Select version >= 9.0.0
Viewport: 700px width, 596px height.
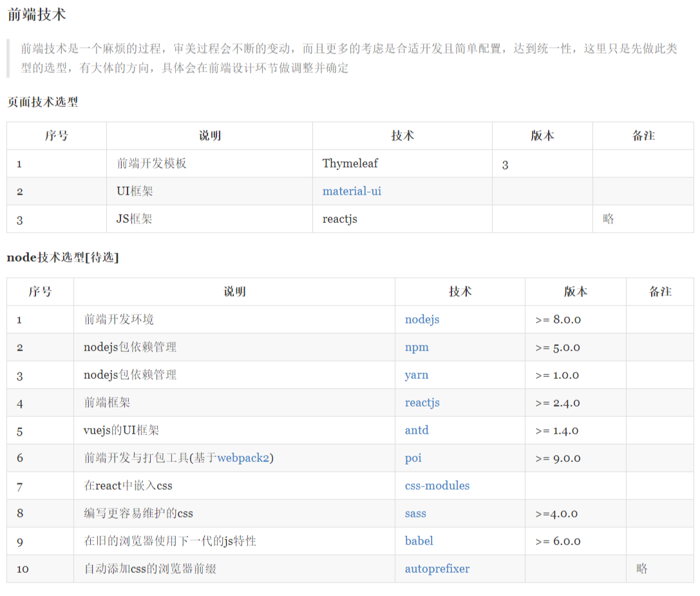point(558,458)
